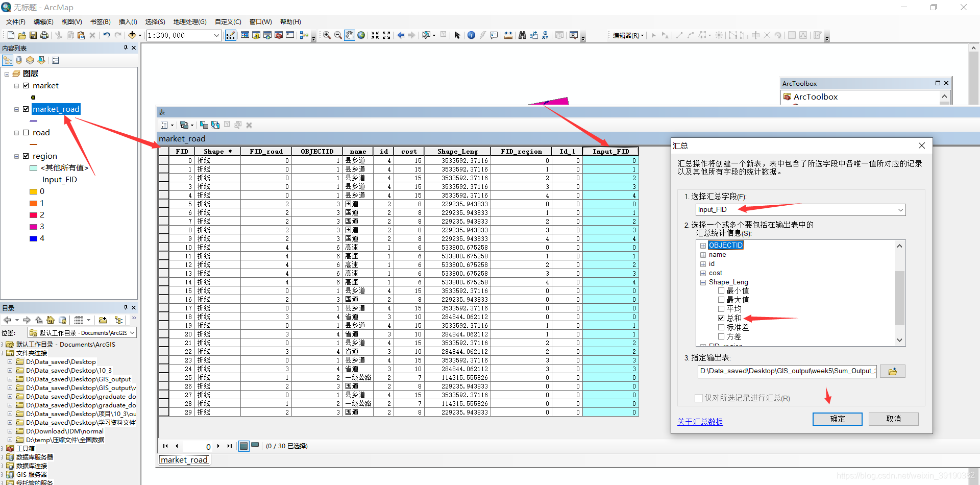Image resolution: width=980 pixels, height=485 pixels.
Task: Uncheck the 总和 statistic under Shape_Leng
Action: [721, 318]
